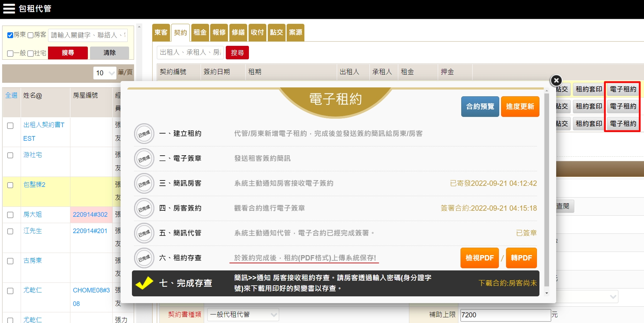
Task: Tick the checkbox for 游社宅 row
Action: coord(10,155)
